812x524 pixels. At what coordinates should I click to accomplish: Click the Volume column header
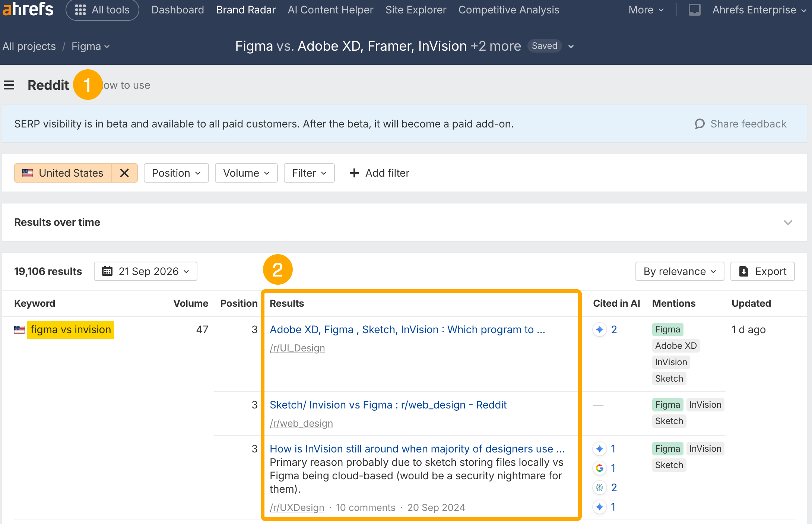(191, 303)
